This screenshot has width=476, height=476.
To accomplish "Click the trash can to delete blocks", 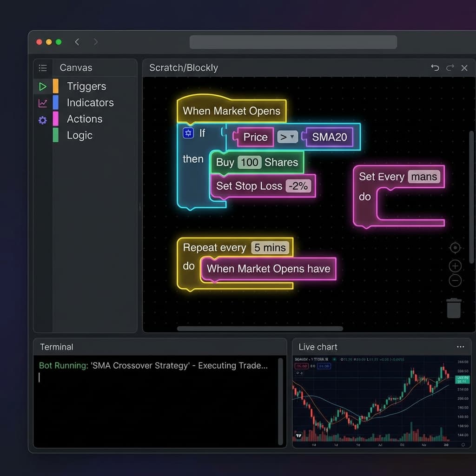I will click(454, 307).
